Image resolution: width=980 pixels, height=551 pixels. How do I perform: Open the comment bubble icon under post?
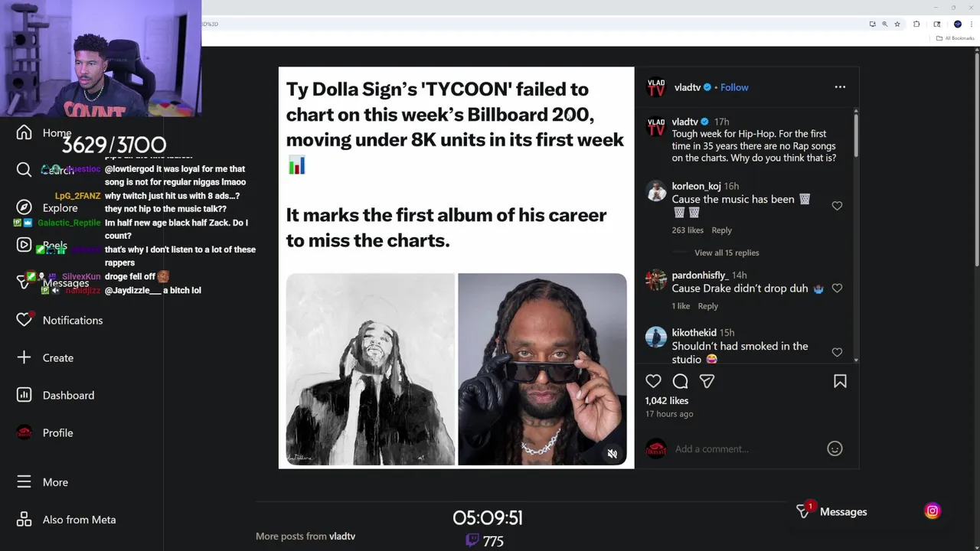680,381
